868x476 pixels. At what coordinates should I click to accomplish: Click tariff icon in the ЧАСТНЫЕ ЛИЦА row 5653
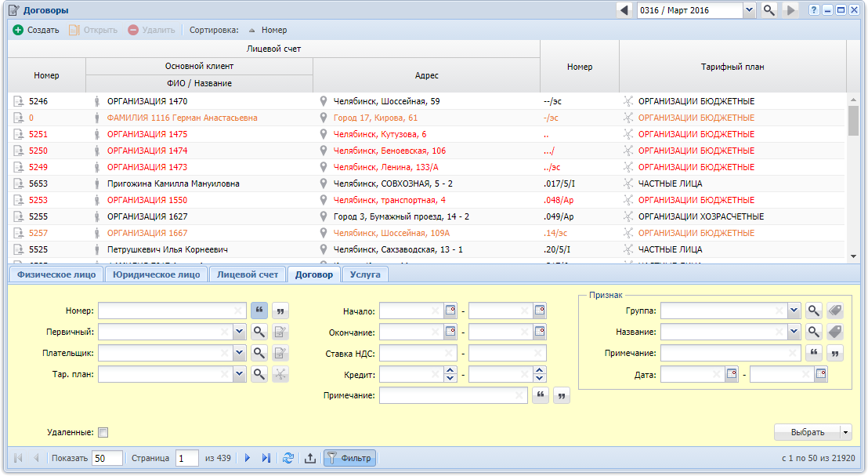(x=628, y=183)
